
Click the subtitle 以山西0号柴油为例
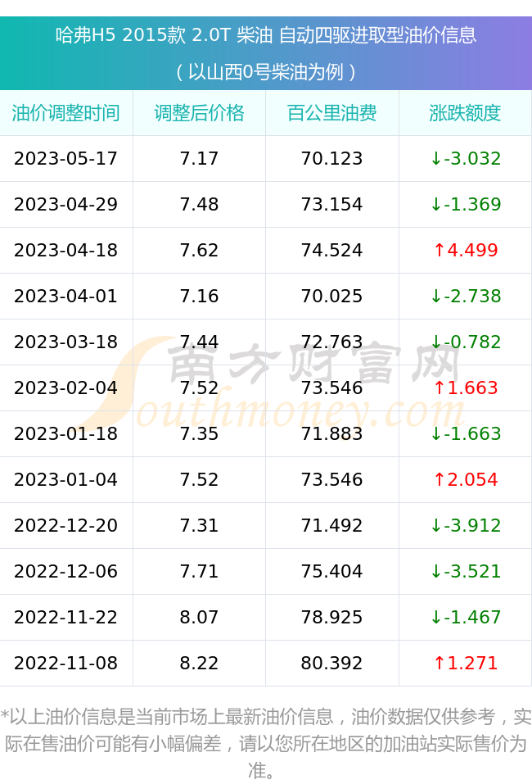click(266, 72)
